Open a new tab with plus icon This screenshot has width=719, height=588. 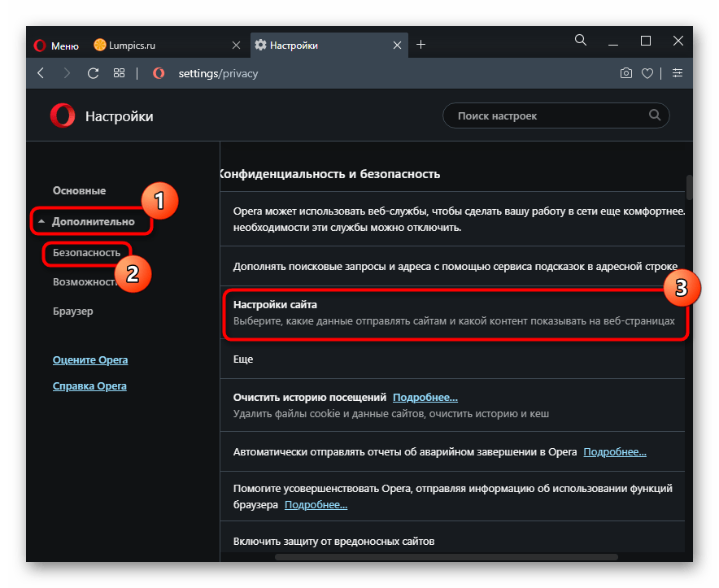tap(421, 45)
